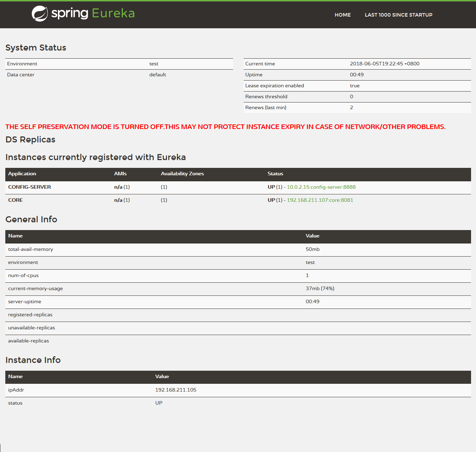Viewport: 476px width, 452px height.
Task: Select the UP value in Instance Info
Action: point(159,403)
